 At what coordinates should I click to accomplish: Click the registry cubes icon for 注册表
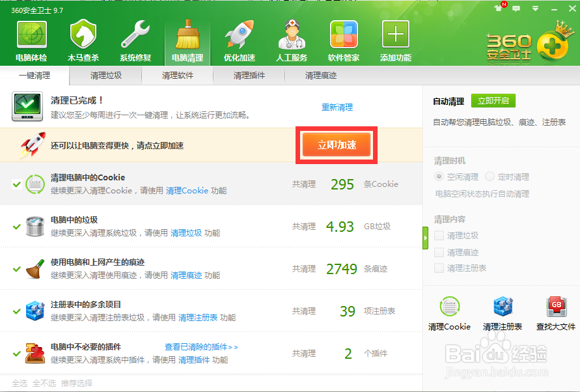click(35, 311)
